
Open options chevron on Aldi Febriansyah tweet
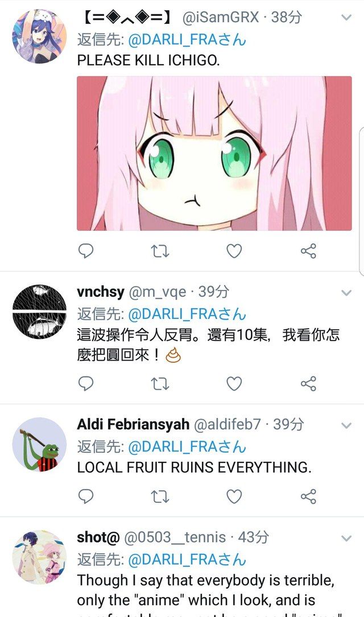pyautogui.click(x=346, y=425)
